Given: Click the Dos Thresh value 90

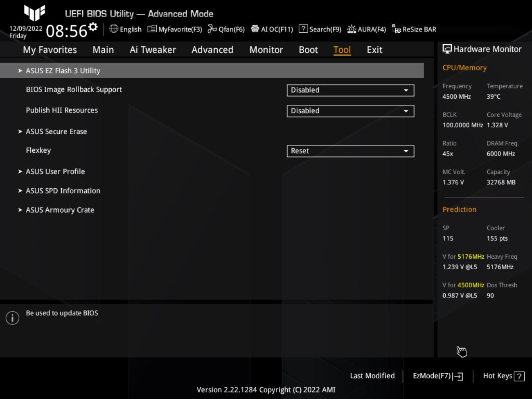Looking at the screenshot, I should point(490,295).
